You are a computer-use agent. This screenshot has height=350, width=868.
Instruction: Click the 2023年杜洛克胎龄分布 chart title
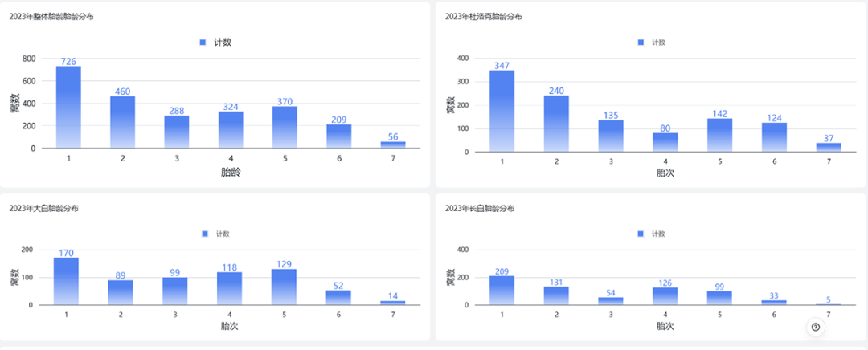pos(483,17)
